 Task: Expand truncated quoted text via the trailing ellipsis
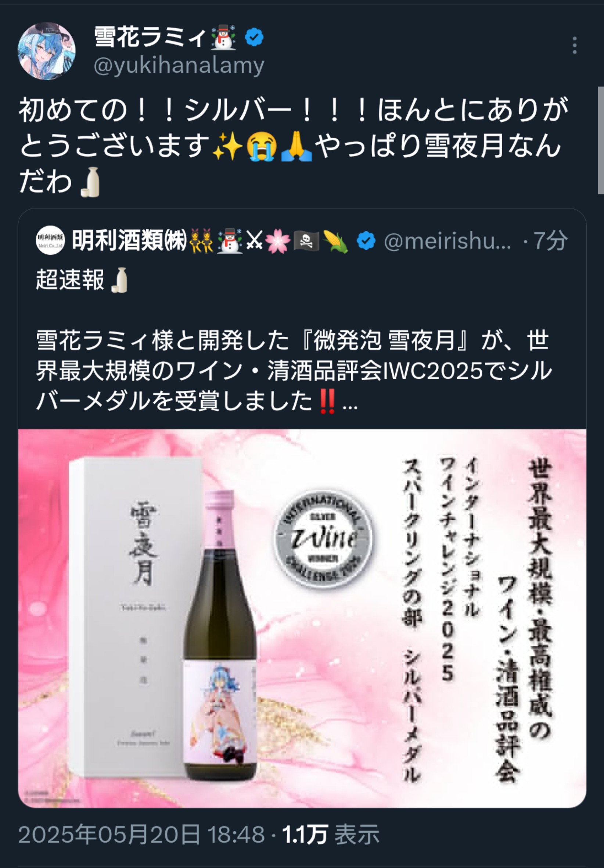[x=350, y=403]
